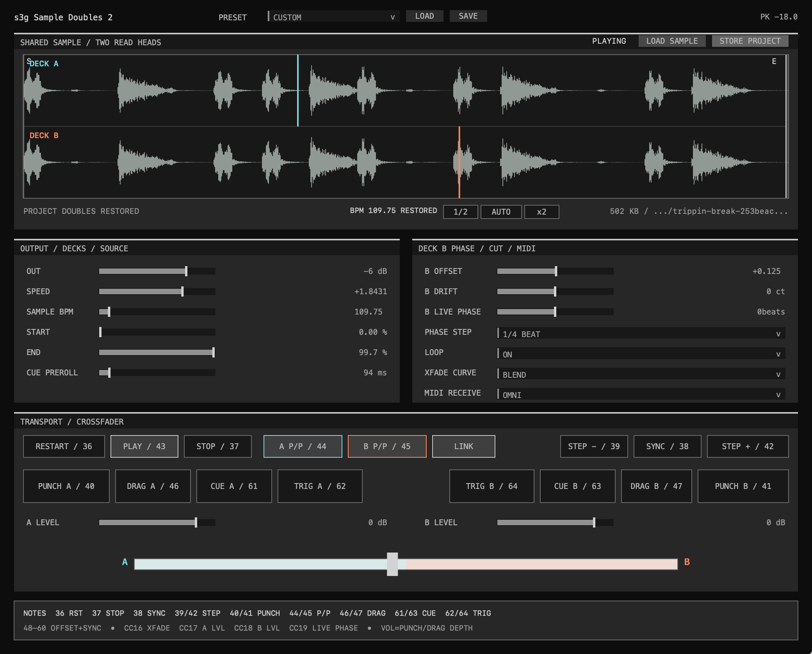Click the CUE PREROLL value 94 ms
This screenshot has height=654, width=812.
375,373
